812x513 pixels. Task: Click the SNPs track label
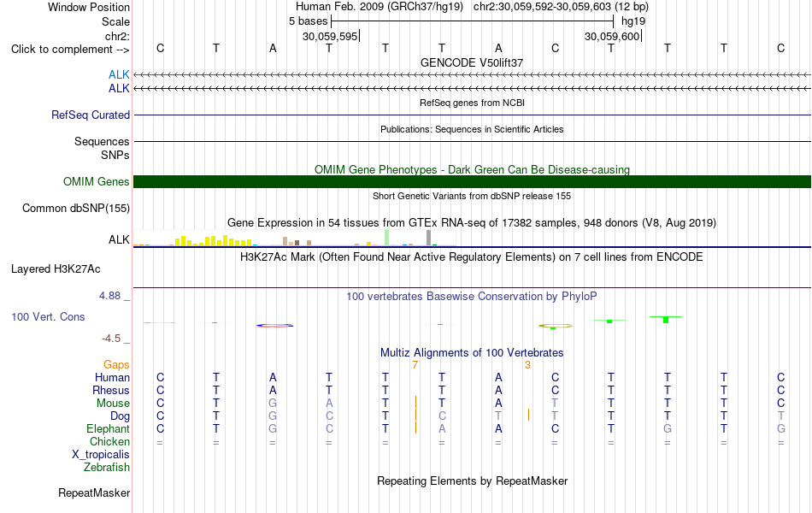pos(115,155)
